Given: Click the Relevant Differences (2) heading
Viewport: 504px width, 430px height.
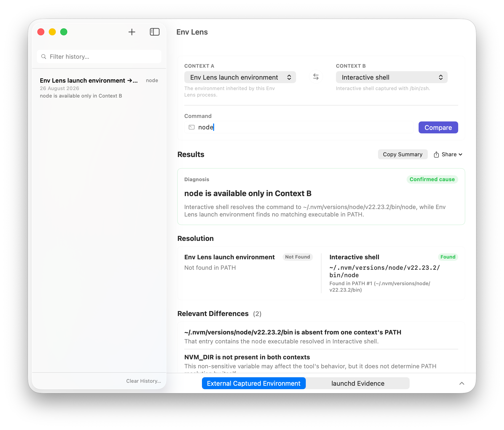Looking at the screenshot, I should (219, 314).
